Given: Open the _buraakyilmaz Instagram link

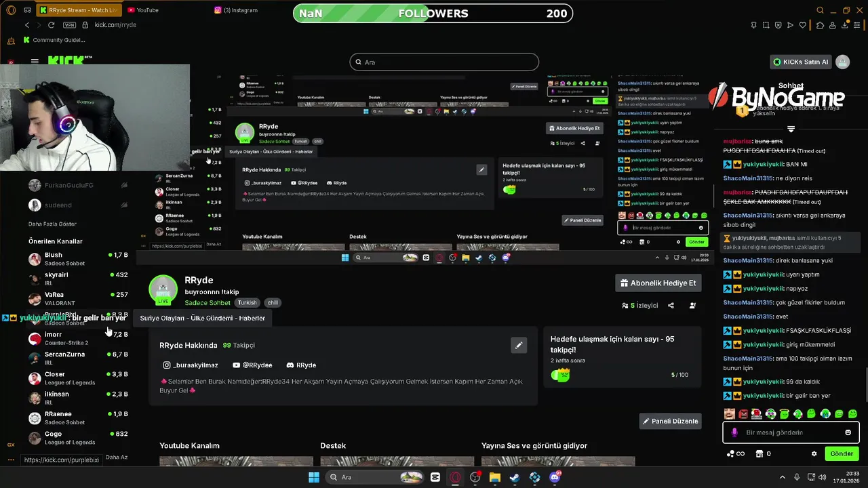Looking at the screenshot, I should point(191,365).
